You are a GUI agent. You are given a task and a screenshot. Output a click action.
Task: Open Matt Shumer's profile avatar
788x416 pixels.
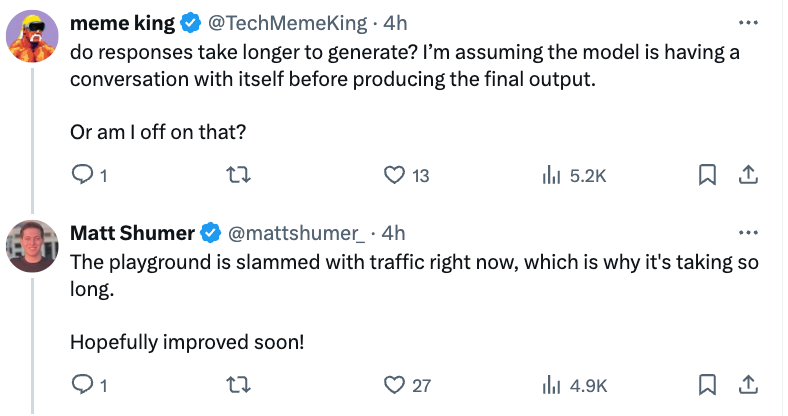31,246
